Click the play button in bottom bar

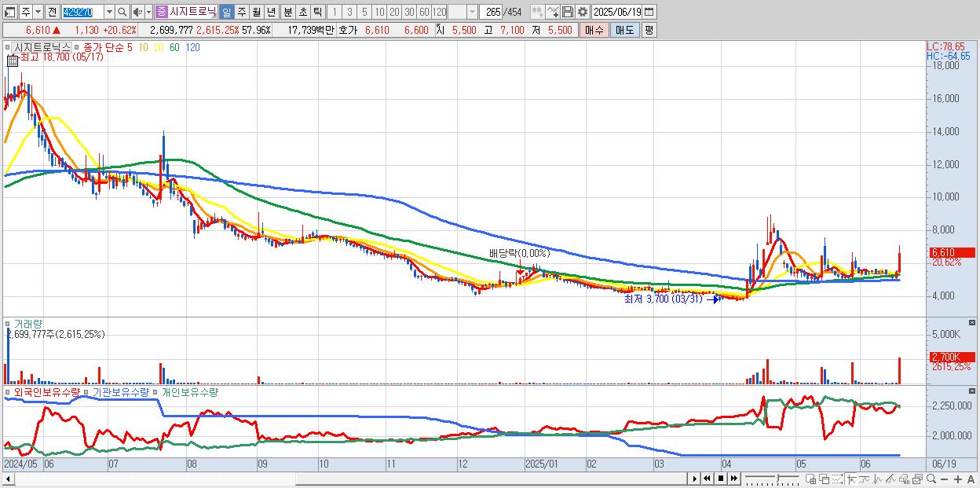[x=694, y=479]
